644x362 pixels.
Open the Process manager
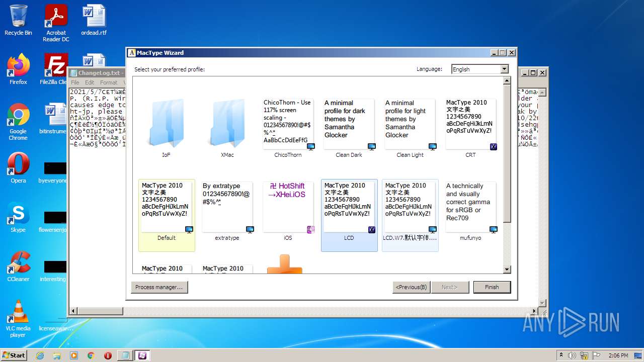tap(159, 287)
